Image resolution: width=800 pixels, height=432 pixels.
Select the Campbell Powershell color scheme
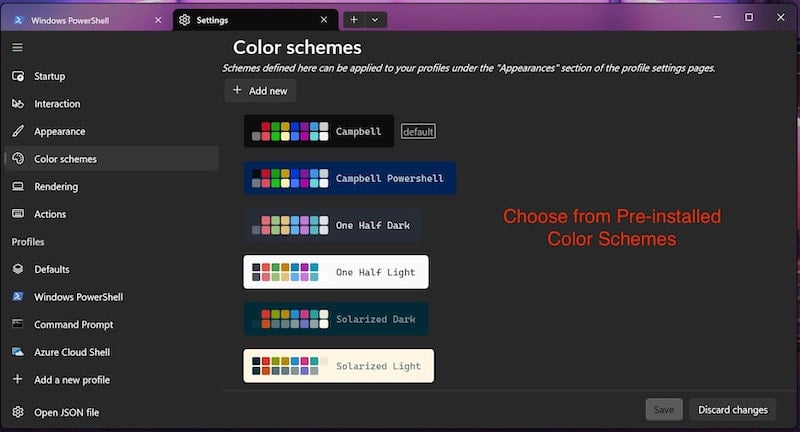coord(350,178)
